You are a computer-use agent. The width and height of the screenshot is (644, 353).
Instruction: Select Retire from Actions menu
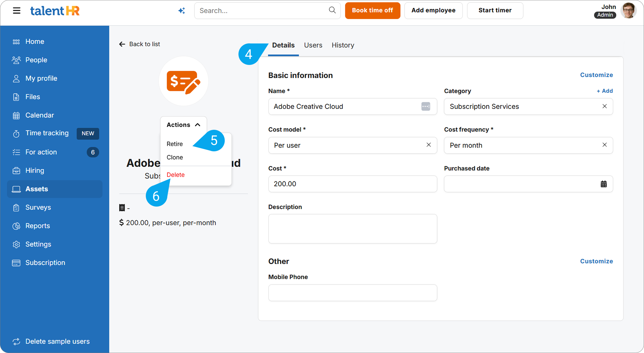click(x=175, y=144)
